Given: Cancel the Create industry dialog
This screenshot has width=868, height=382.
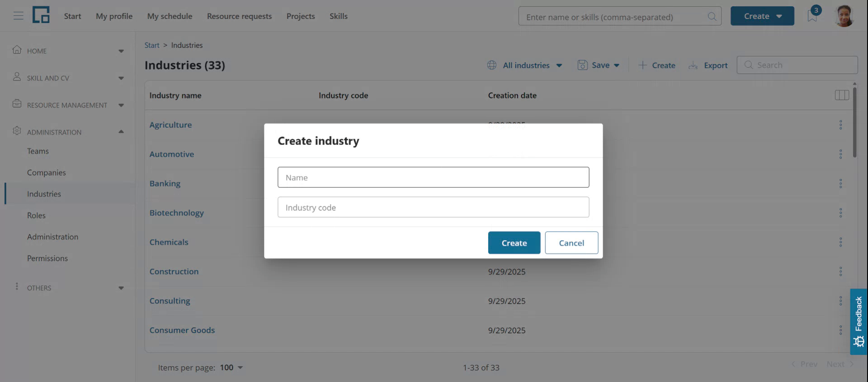Looking at the screenshot, I should [571, 242].
